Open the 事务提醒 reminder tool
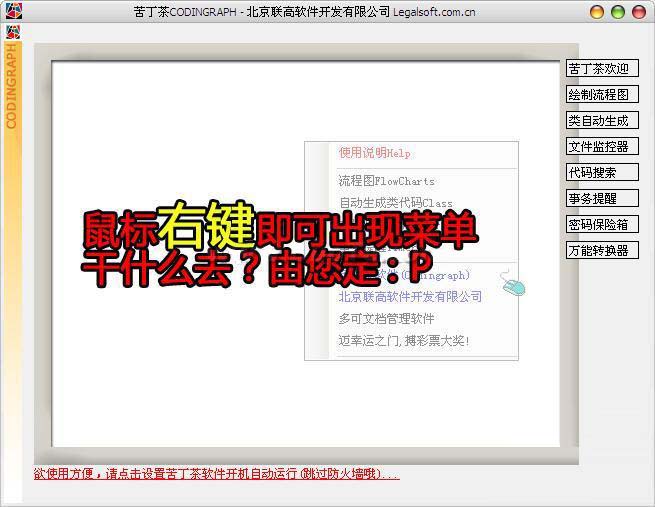The image size is (655, 507). pos(601,199)
